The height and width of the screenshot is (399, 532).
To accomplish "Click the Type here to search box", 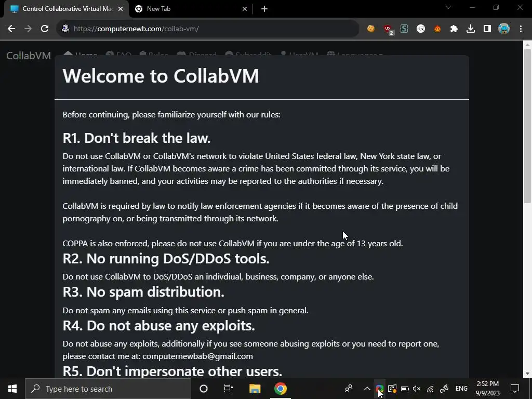I will click(x=108, y=389).
